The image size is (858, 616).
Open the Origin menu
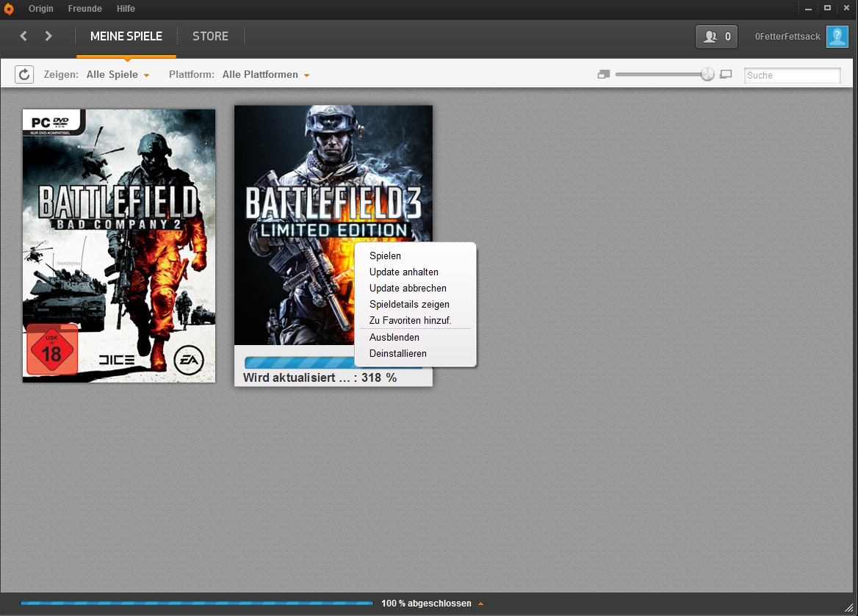coord(41,9)
